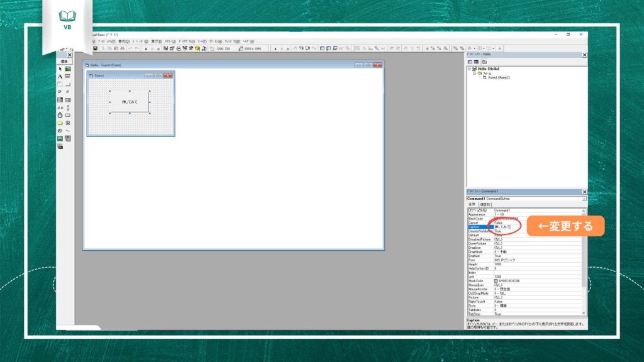Click View Code icon in project panel
This screenshot has height=362, width=644.
470,62
